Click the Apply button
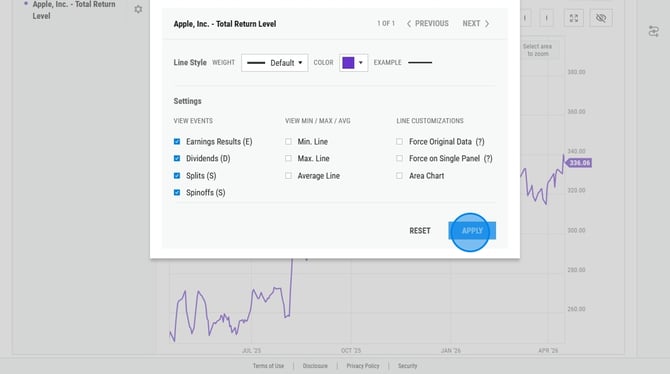 coord(472,231)
